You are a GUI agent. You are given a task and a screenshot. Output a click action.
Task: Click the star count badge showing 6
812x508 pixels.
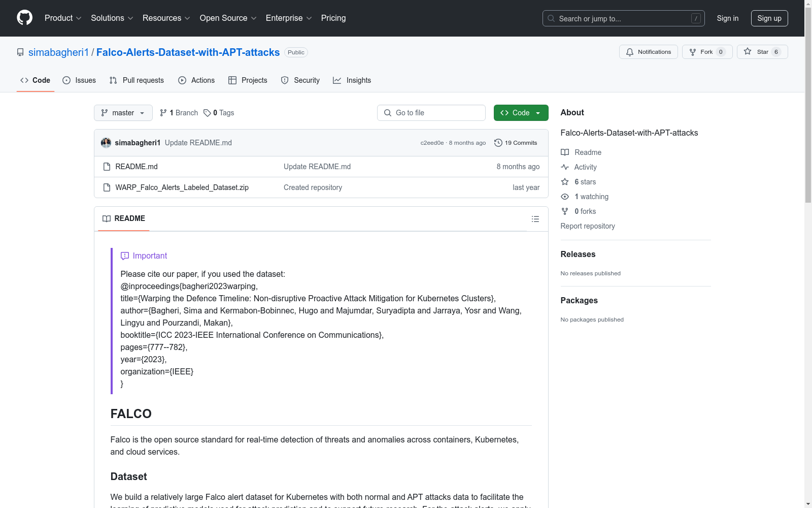[x=776, y=52]
